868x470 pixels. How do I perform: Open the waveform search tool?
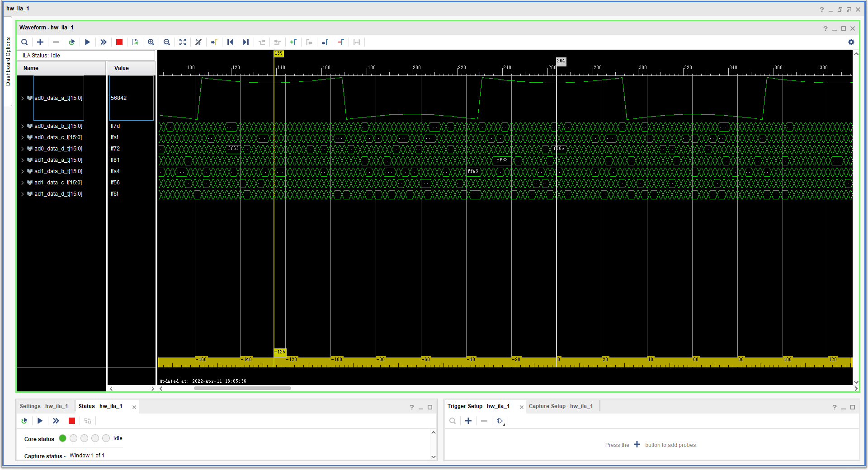tap(24, 42)
